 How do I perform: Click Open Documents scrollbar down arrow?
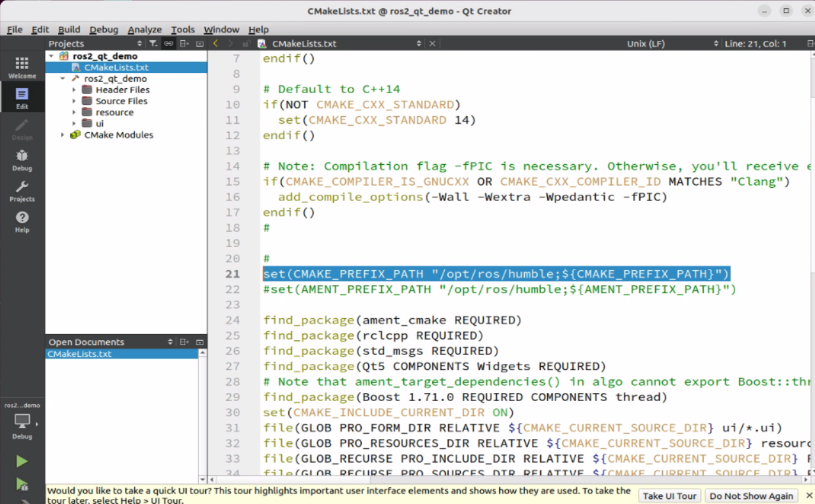[203, 479]
